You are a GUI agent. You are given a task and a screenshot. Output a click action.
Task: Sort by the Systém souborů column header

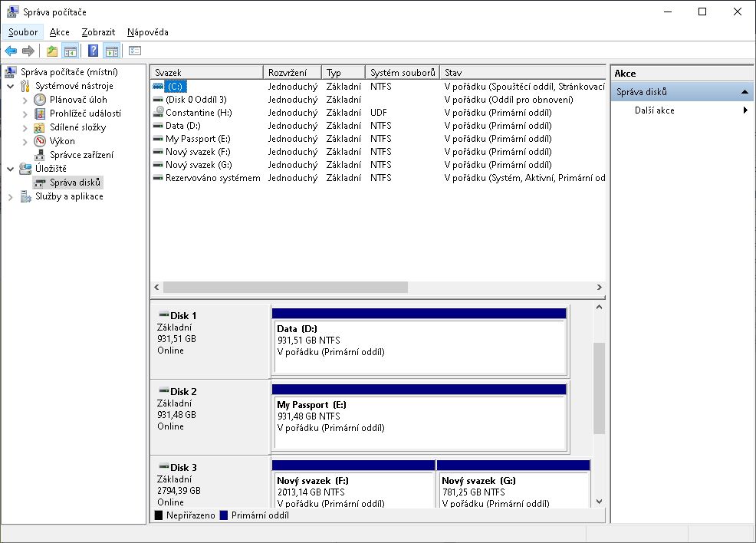click(x=403, y=72)
